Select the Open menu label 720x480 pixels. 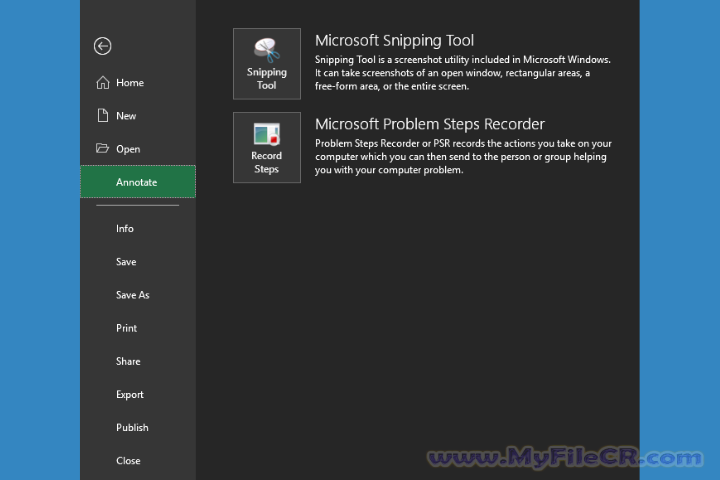point(128,149)
